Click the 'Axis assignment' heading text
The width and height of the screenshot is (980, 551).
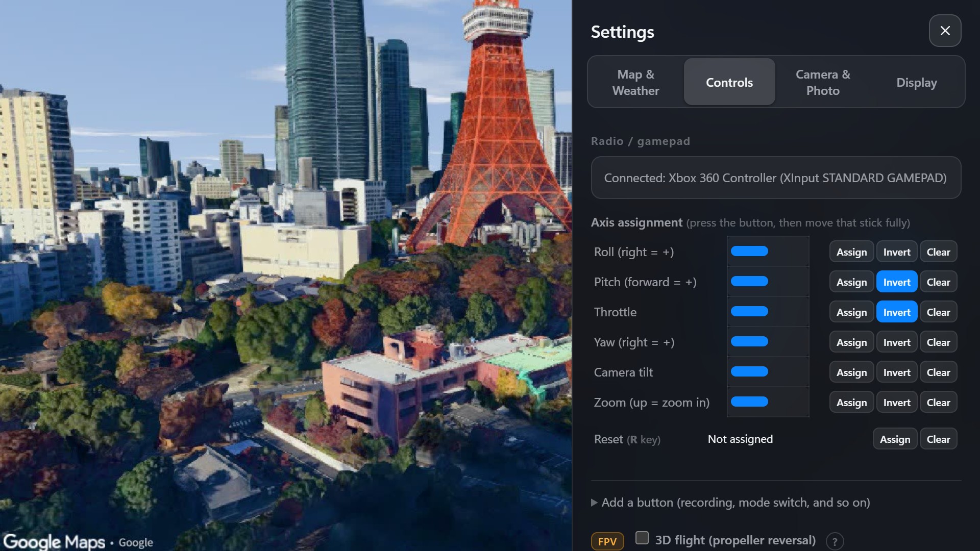click(636, 222)
